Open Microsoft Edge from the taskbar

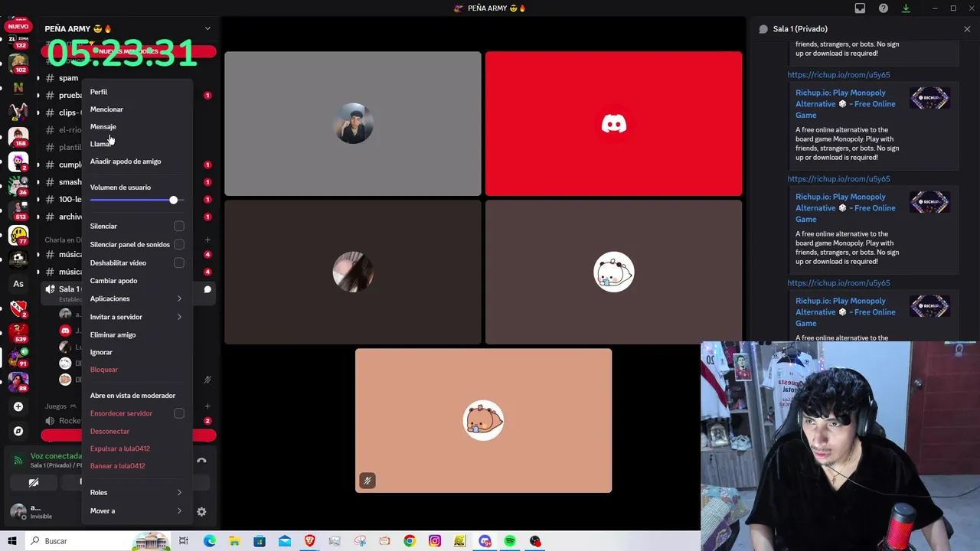tap(210, 541)
